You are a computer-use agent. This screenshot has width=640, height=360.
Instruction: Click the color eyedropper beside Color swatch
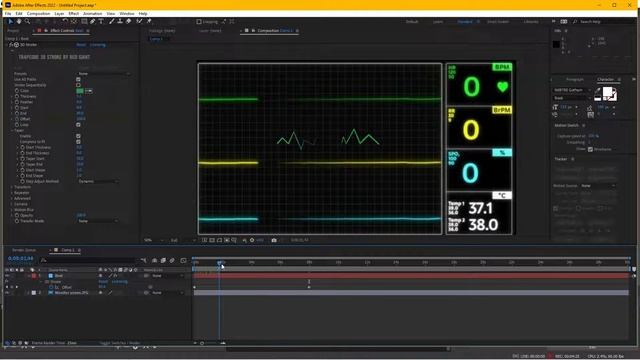(x=89, y=91)
